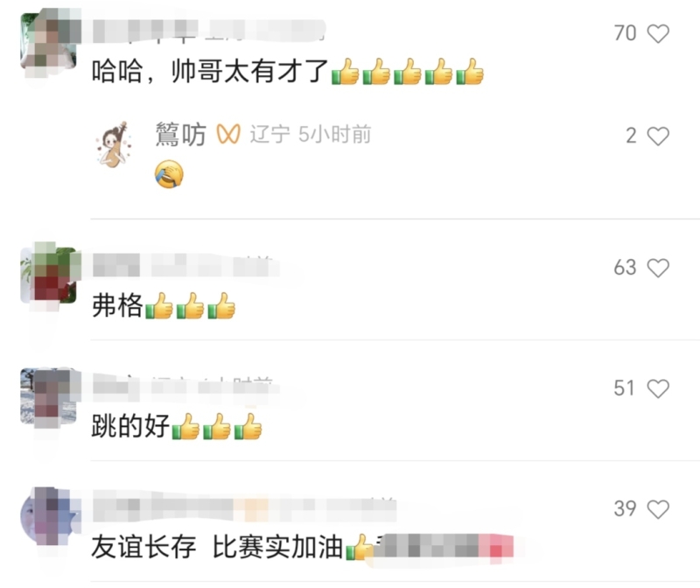Viewport: 700px width, 588px height.
Task: Open the 鶯吣 profile avatar
Action: 114,144
